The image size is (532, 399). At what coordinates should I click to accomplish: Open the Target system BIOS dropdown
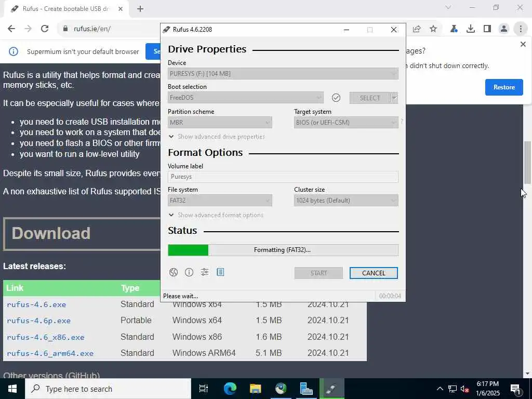click(346, 123)
